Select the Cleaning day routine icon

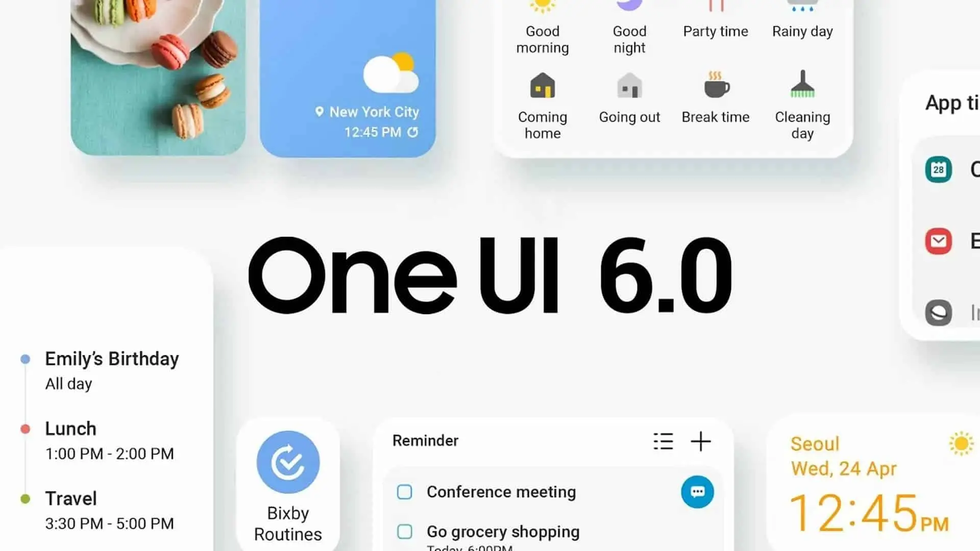tap(802, 87)
